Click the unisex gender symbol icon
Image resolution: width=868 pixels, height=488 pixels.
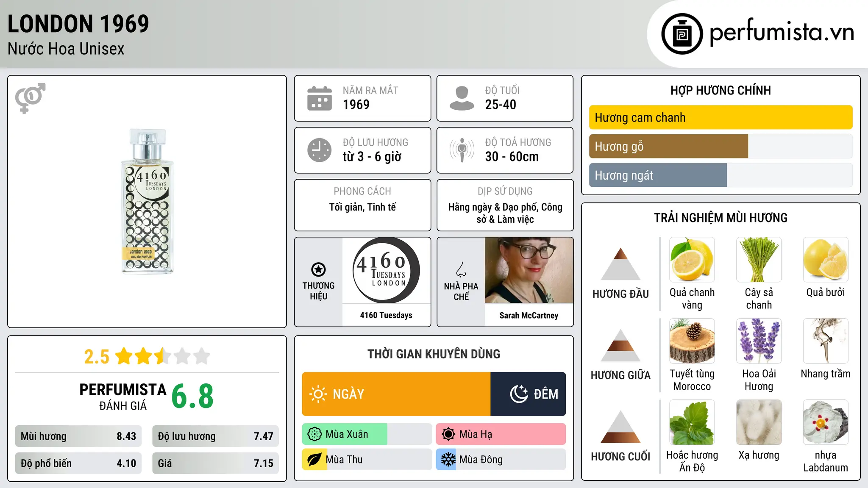(x=30, y=98)
